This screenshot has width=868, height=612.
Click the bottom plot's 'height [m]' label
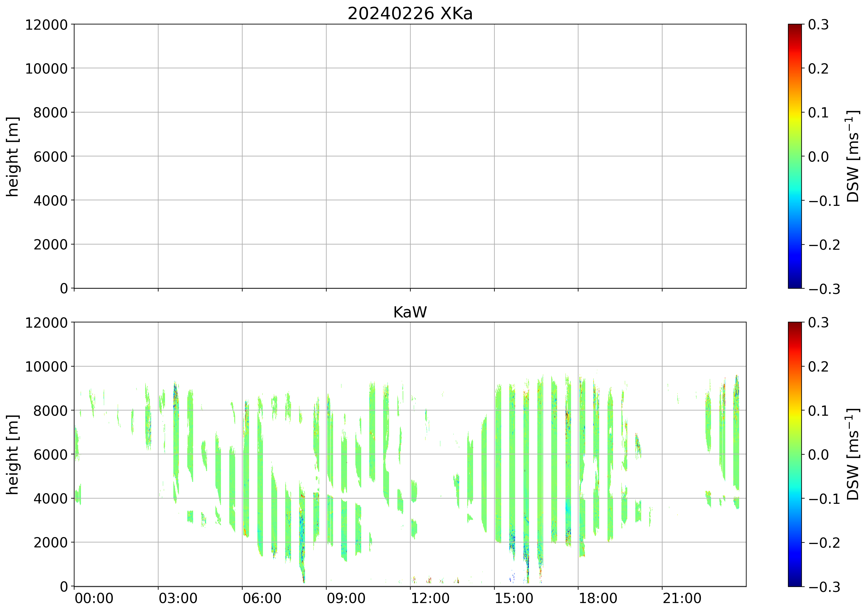coord(12,454)
